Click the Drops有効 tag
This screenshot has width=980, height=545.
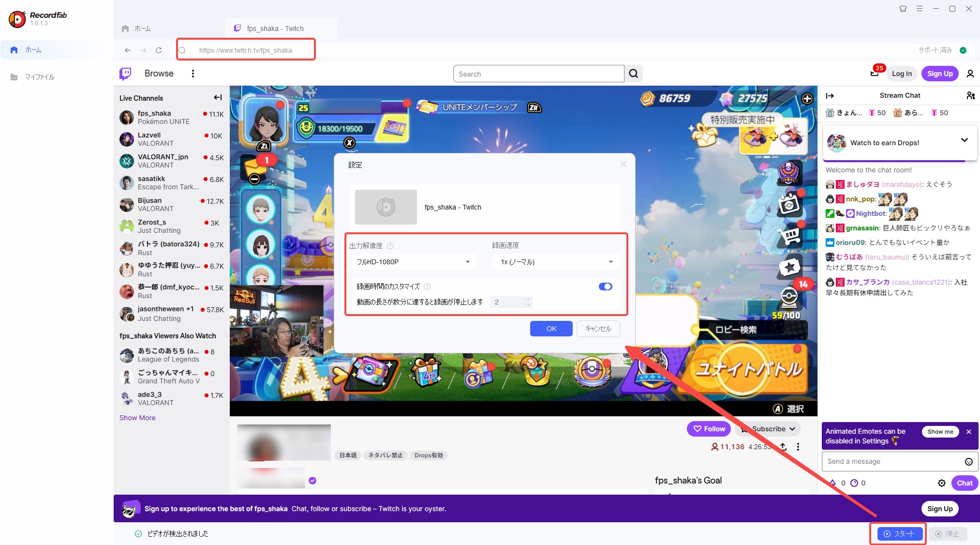[x=429, y=455]
